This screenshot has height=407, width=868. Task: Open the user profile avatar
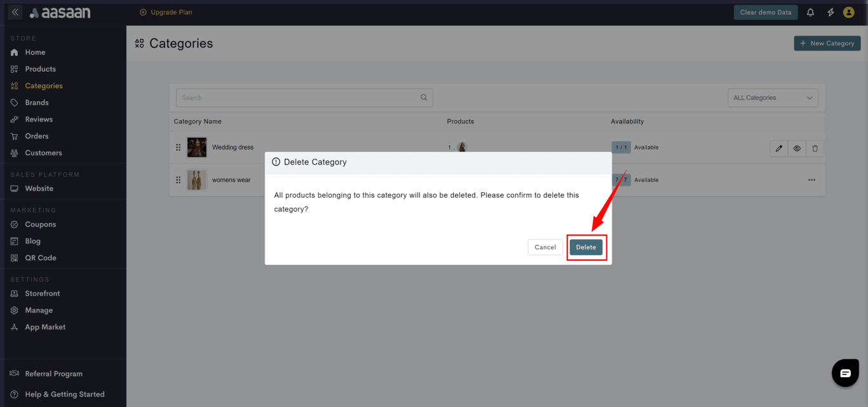pyautogui.click(x=848, y=12)
